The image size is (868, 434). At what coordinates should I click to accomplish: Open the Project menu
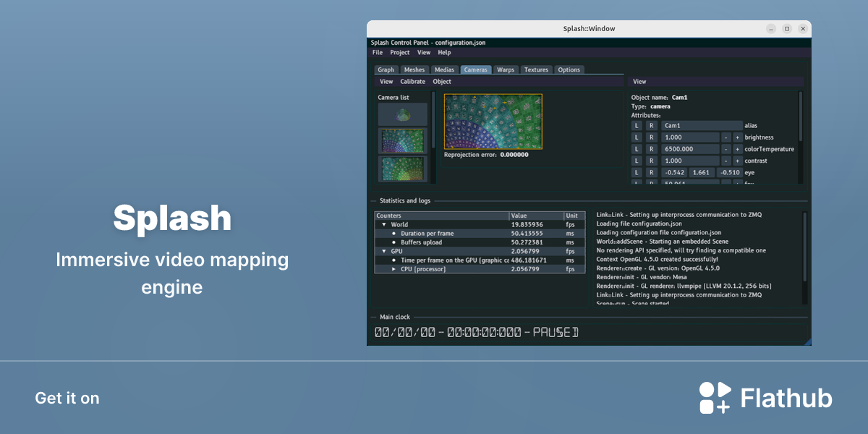tap(400, 53)
